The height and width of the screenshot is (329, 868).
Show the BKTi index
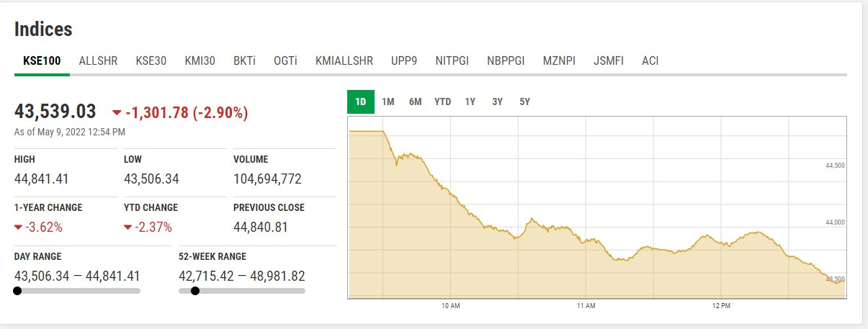pos(244,61)
